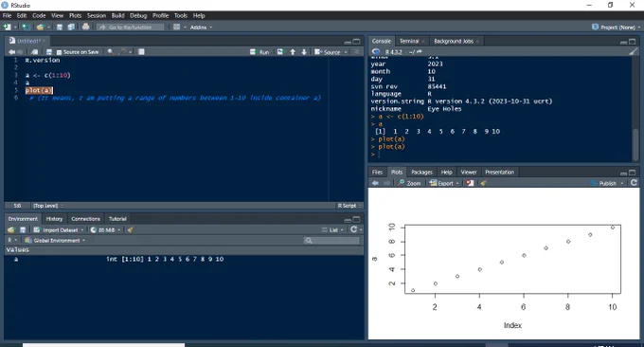Screen dimensions: 644x347
Task: Open the Export dropdown in Plots
Action: [444, 183]
